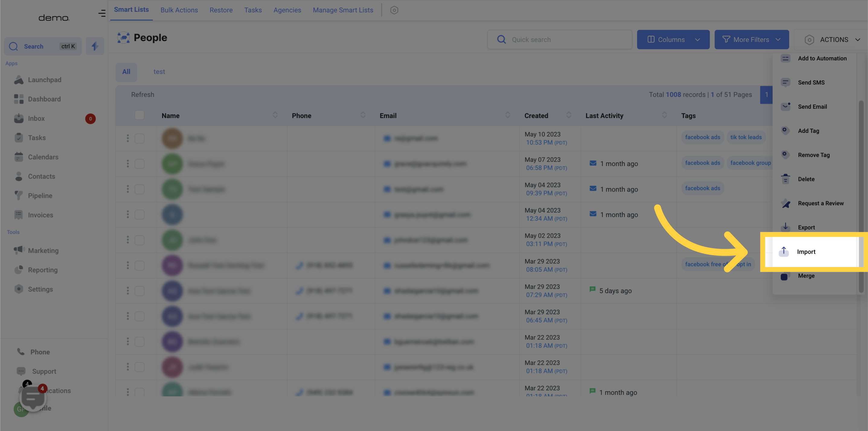Open the Manage Smart Lists tab
868x431 pixels.
click(343, 10)
